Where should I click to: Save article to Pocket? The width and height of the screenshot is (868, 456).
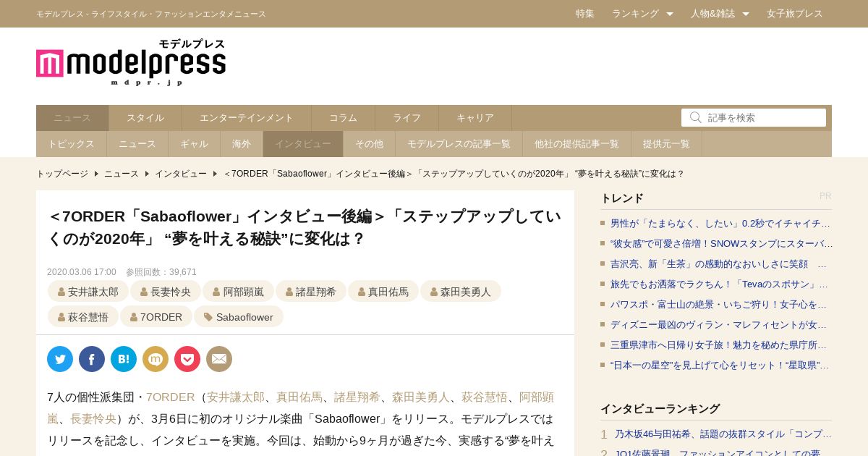tap(187, 359)
